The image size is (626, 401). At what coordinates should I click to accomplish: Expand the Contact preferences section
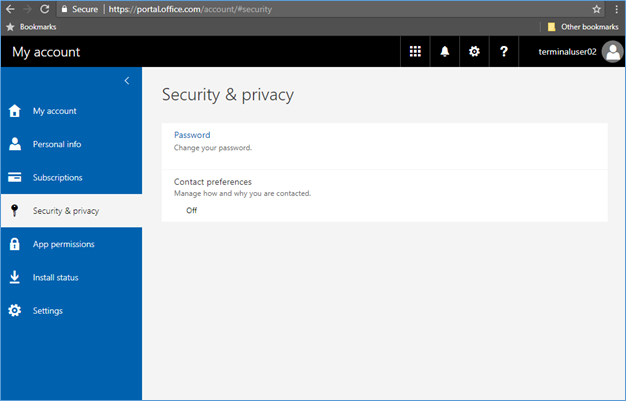click(x=384, y=196)
